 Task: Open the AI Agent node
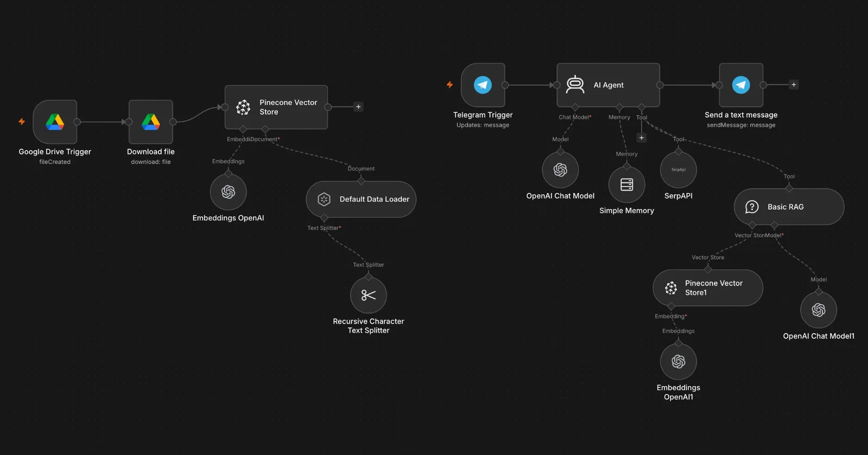608,85
